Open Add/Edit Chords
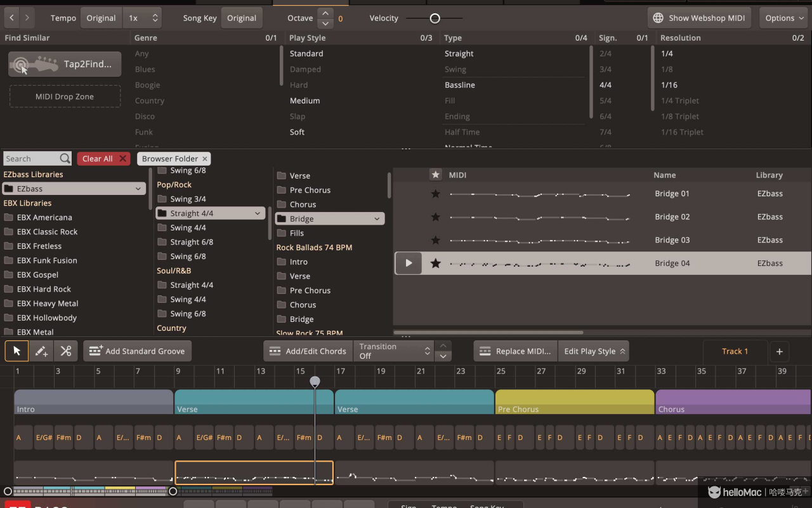The width and height of the screenshot is (812, 508). tap(308, 351)
